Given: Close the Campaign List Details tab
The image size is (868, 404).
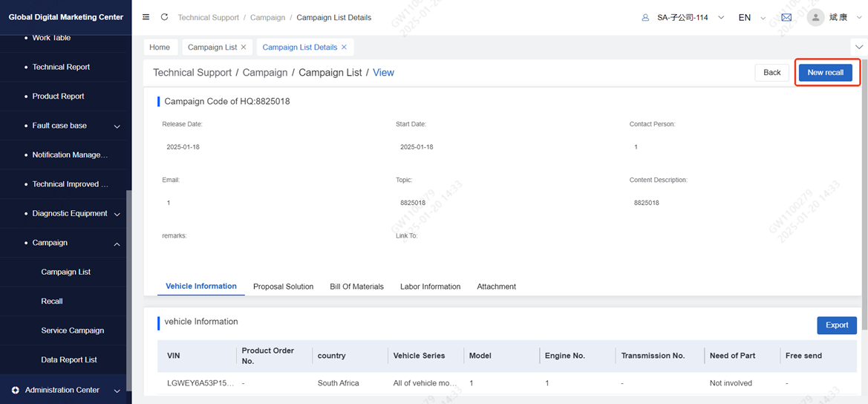Looking at the screenshot, I should click(344, 48).
